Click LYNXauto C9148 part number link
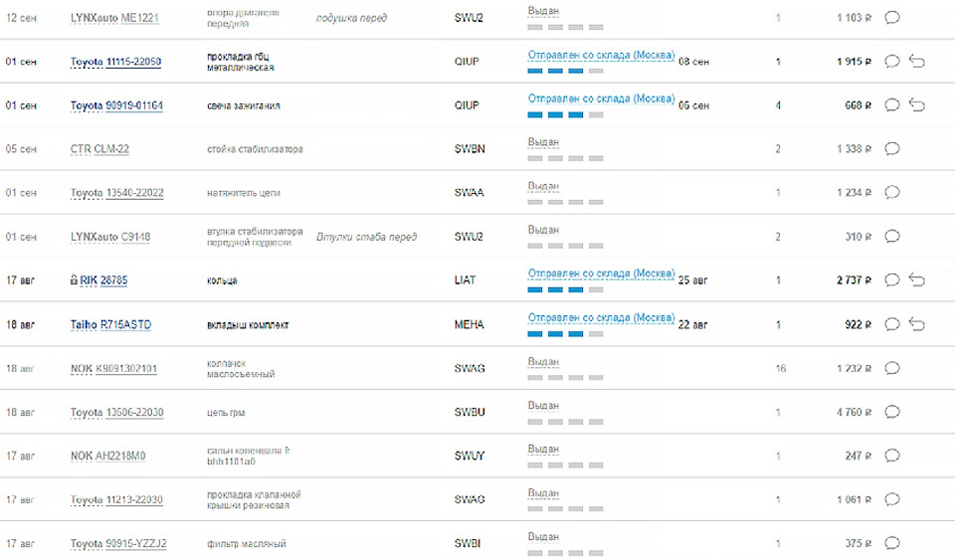The image size is (955, 560). point(136,237)
